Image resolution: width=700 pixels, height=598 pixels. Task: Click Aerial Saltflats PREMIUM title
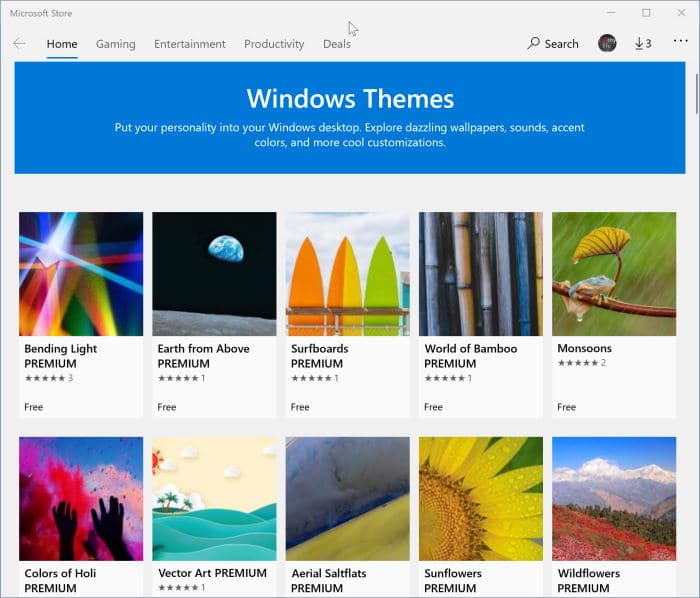(329, 580)
